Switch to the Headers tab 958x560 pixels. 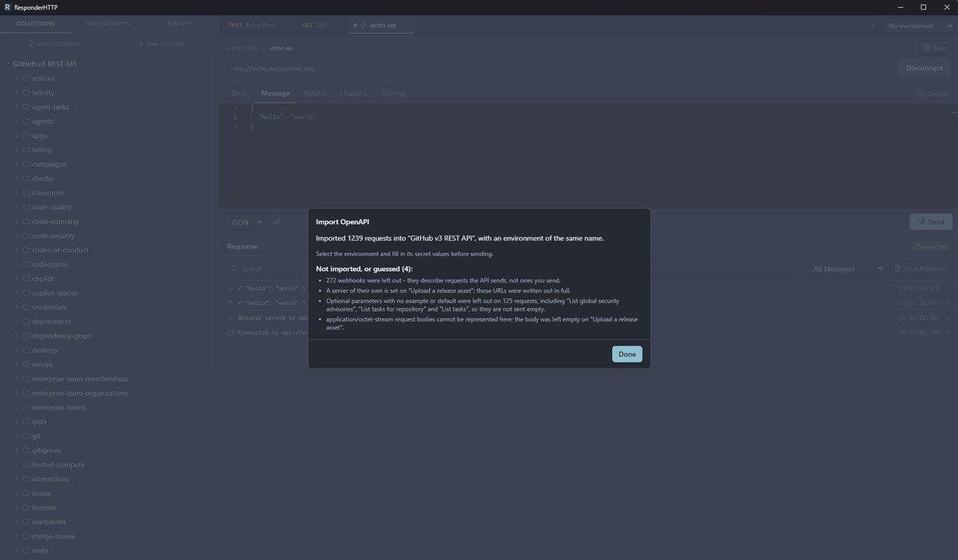(x=354, y=93)
